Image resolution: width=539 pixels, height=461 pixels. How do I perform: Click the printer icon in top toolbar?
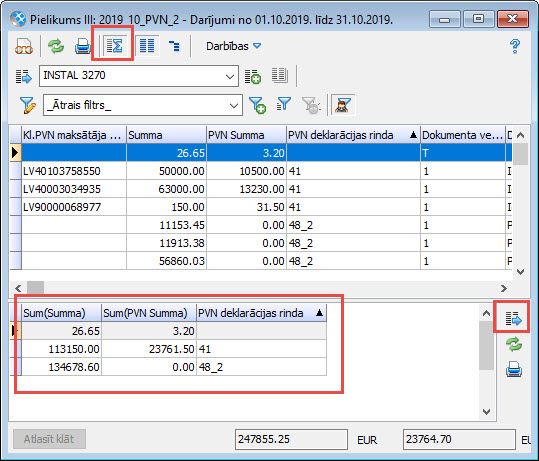coord(82,46)
